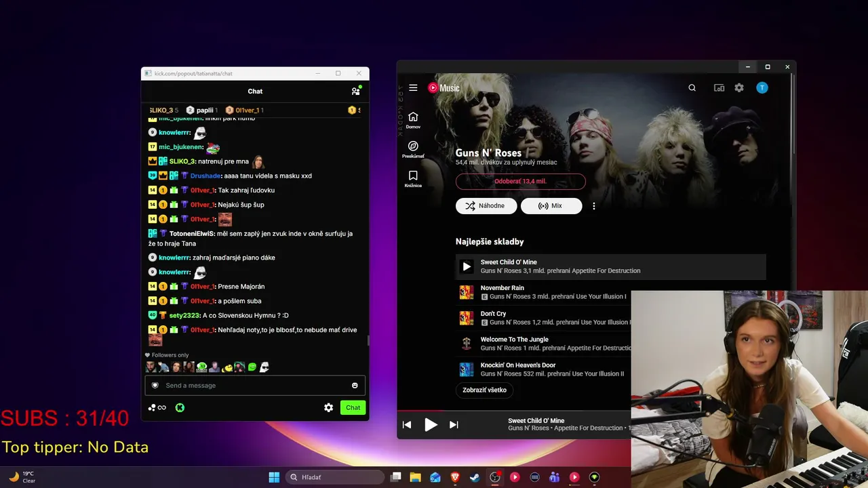Click the Don't Cry song title
The image size is (868, 488).
tap(494, 314)
